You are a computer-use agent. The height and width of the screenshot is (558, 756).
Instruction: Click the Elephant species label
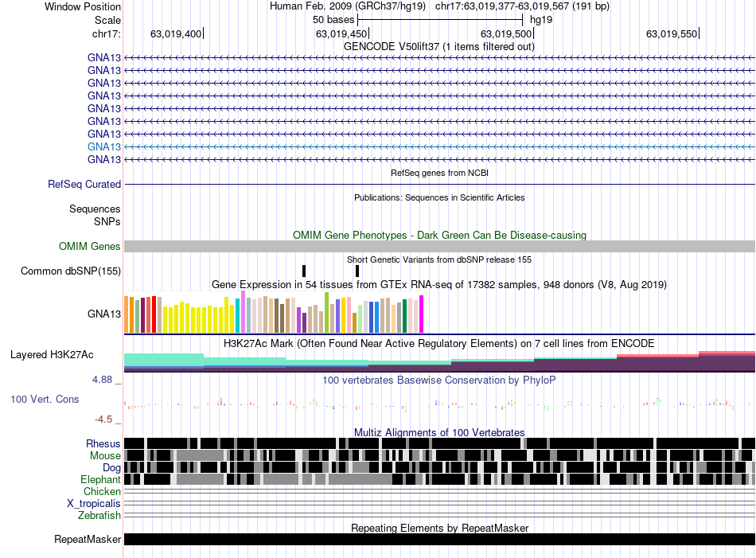(x=100, y=480)
